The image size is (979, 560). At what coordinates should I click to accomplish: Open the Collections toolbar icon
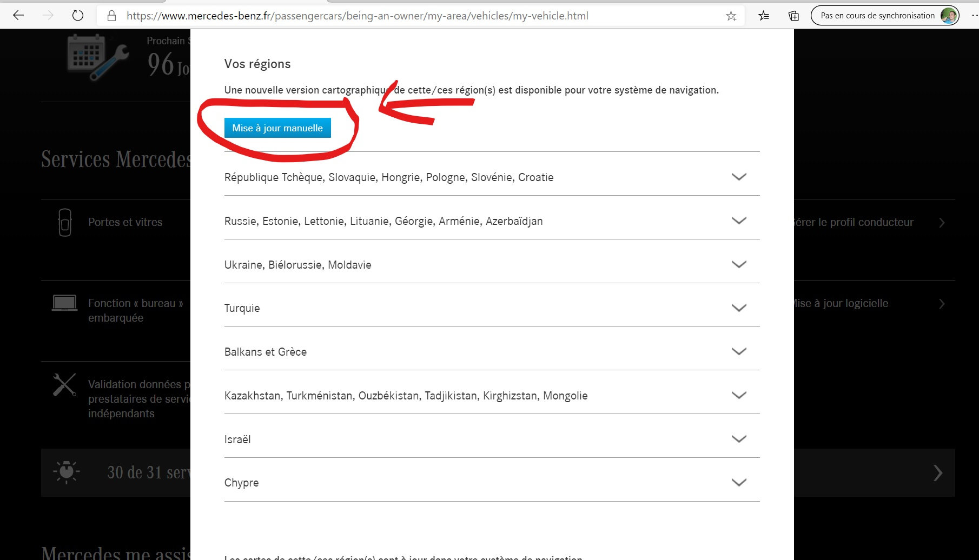click(x=793, y=16)
